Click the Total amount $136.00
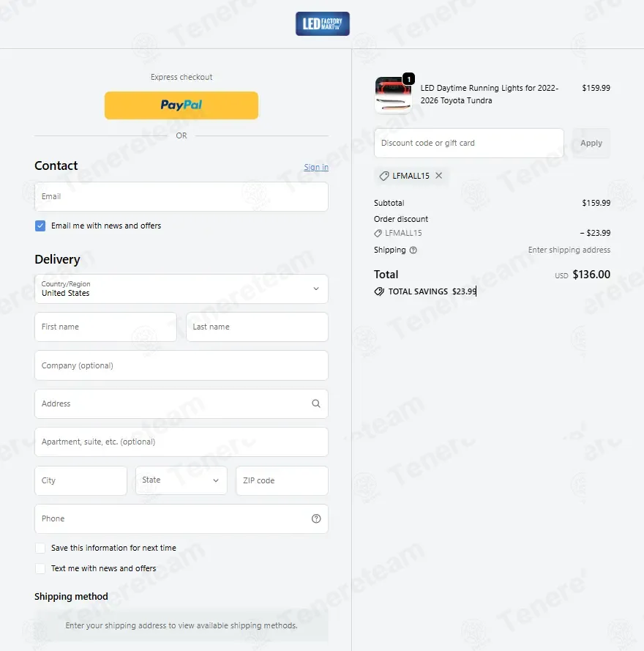Viewport: 644px width, 651px height. tap(591, 275)
